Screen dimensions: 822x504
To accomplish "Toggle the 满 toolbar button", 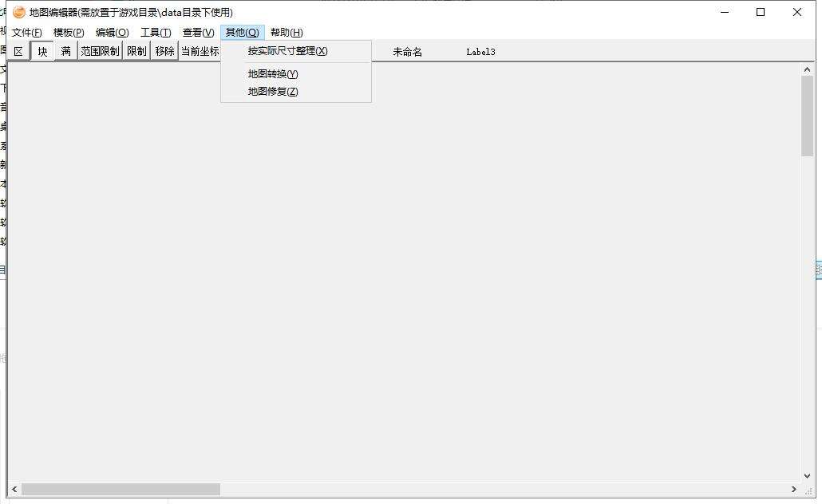I will coord(65,51).
